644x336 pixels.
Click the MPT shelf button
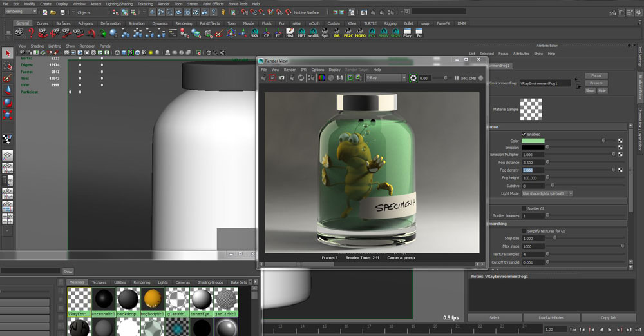[x=301, y=33]
